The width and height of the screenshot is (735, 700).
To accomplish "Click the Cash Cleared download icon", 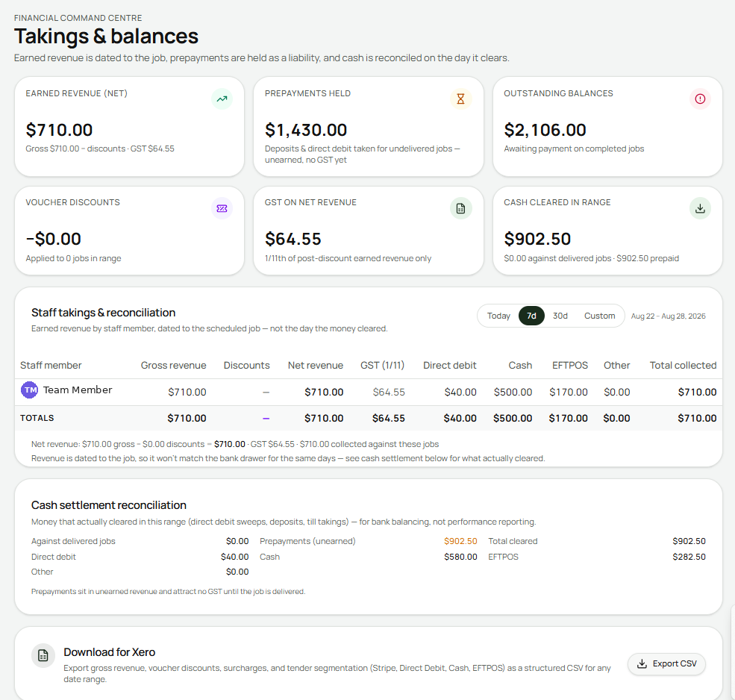I will coord(700,208).
